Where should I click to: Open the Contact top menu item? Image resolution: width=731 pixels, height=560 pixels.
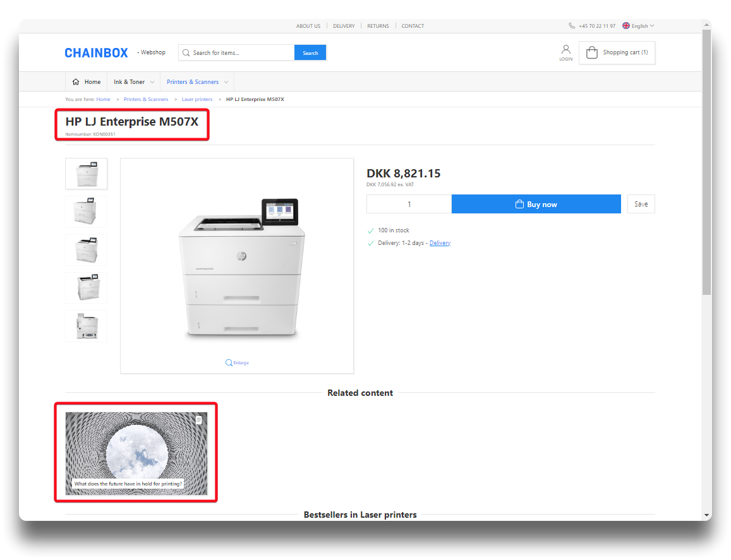tap(413, 26)
